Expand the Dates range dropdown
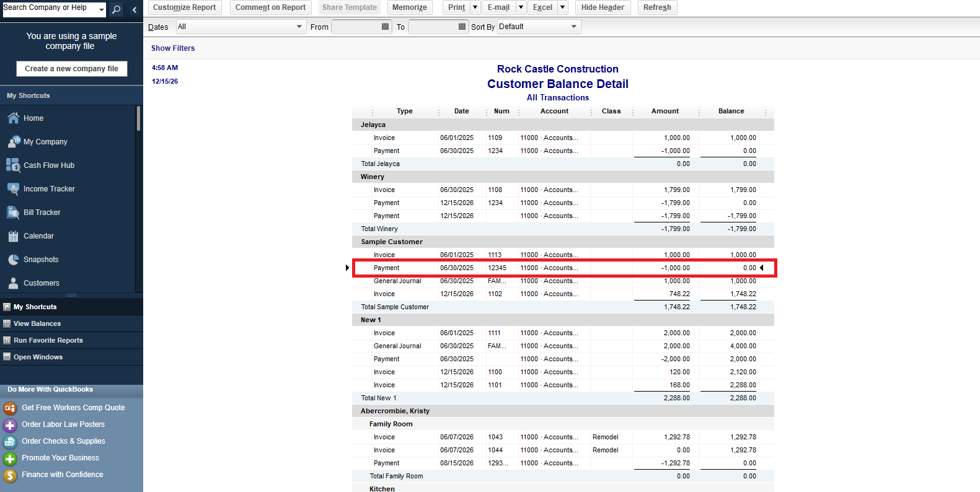This screenshot has height=492, width=980. [299, 27]
